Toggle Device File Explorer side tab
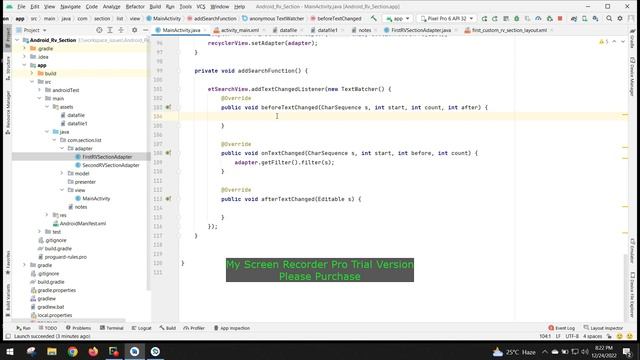The width and height of the screenshot is (640, 360). [x=632, y=295]
